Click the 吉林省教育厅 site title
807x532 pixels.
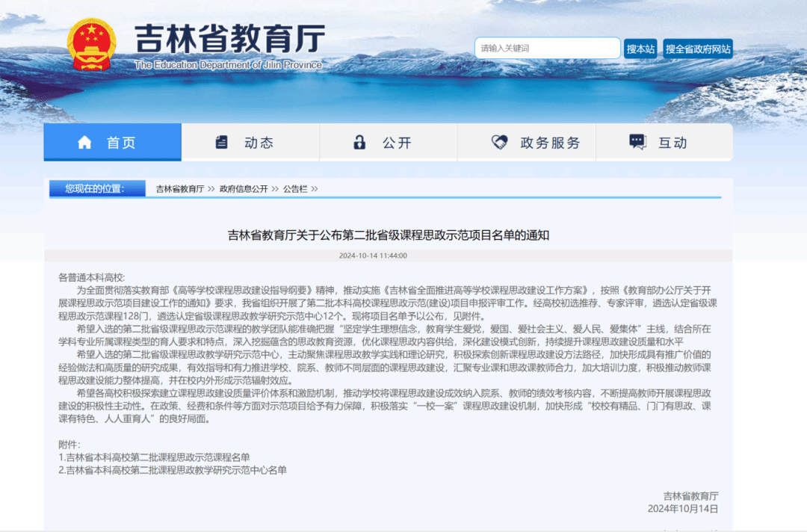(229, 37)
